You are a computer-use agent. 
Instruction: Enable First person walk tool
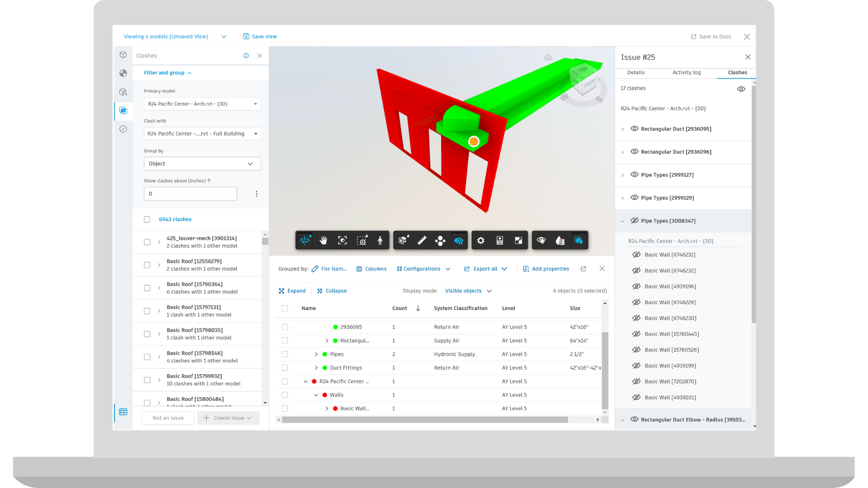point(380,240)
